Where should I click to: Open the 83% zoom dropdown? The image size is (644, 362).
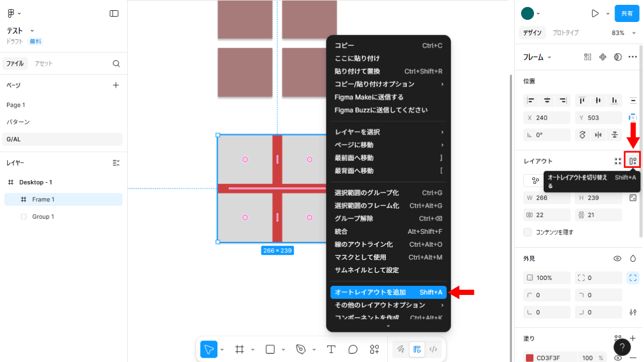[621, 33]
